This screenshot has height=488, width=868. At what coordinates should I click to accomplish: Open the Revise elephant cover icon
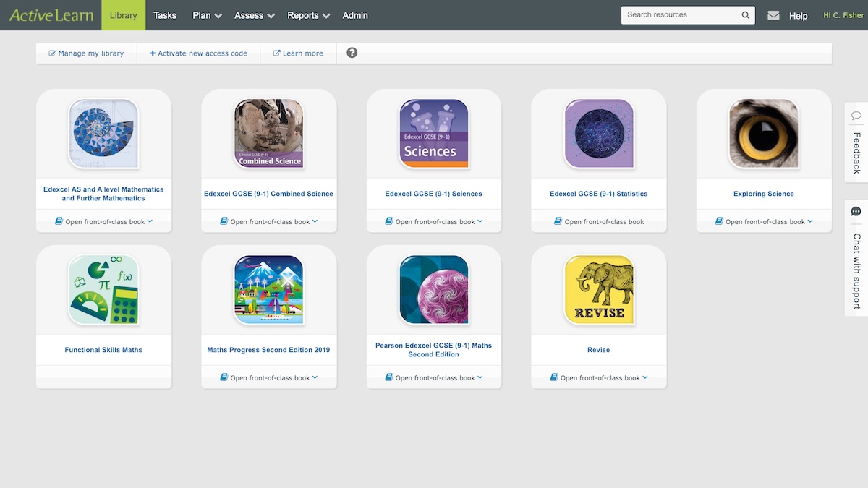pos(599,290)
